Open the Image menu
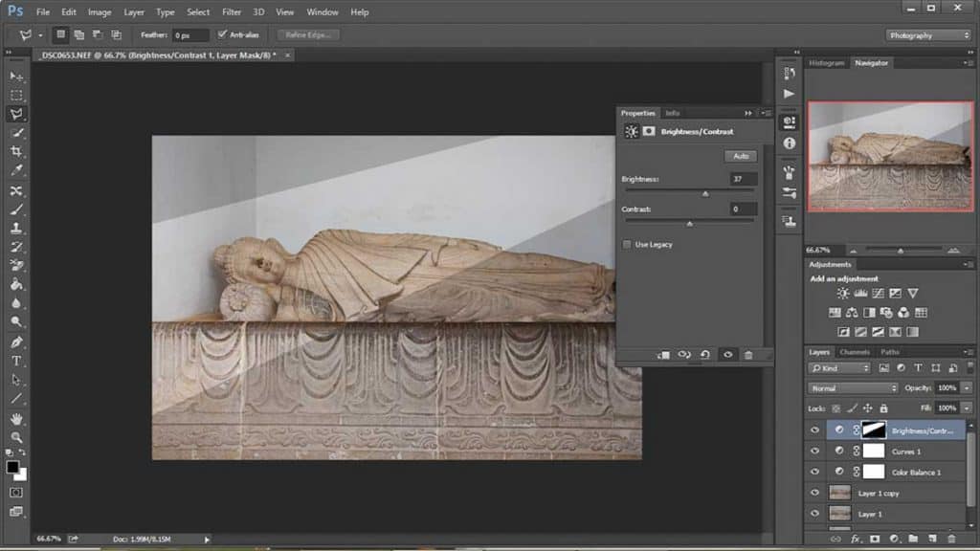This screenshot has height=551, width=980. click(x=100, y=11)
